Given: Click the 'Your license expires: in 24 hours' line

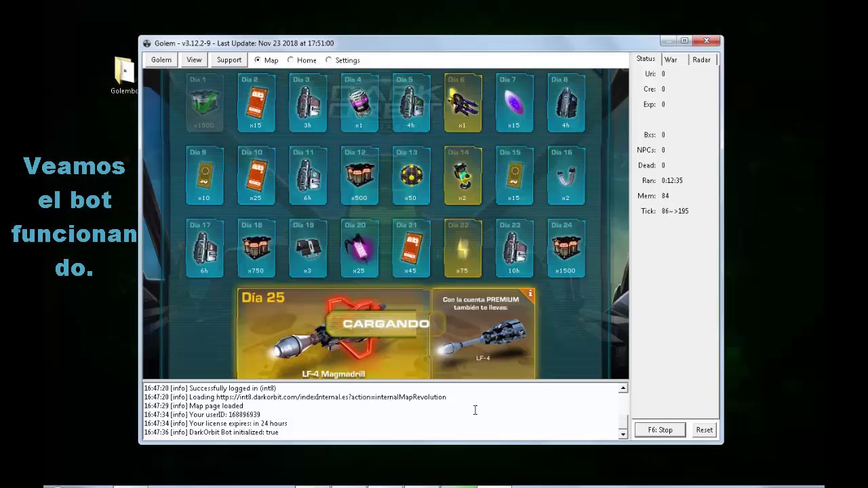Looking at the screenshot, I should pos(215,424).
